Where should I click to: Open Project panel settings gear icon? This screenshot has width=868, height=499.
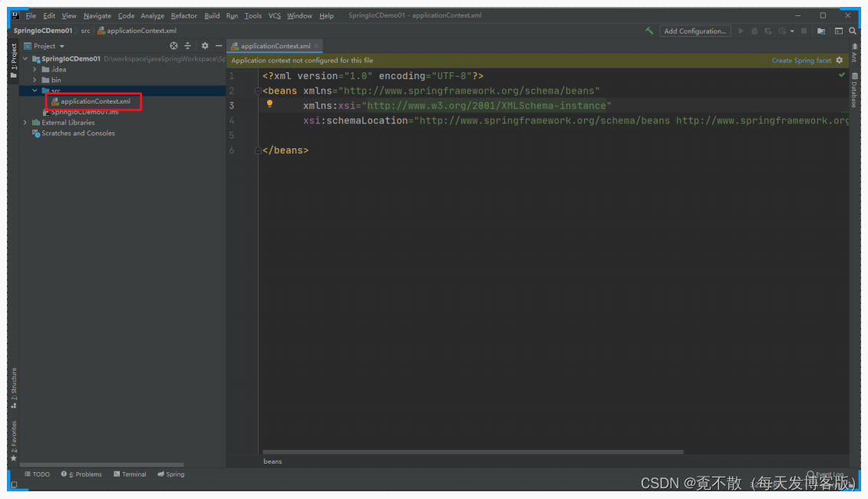(204, 46)
